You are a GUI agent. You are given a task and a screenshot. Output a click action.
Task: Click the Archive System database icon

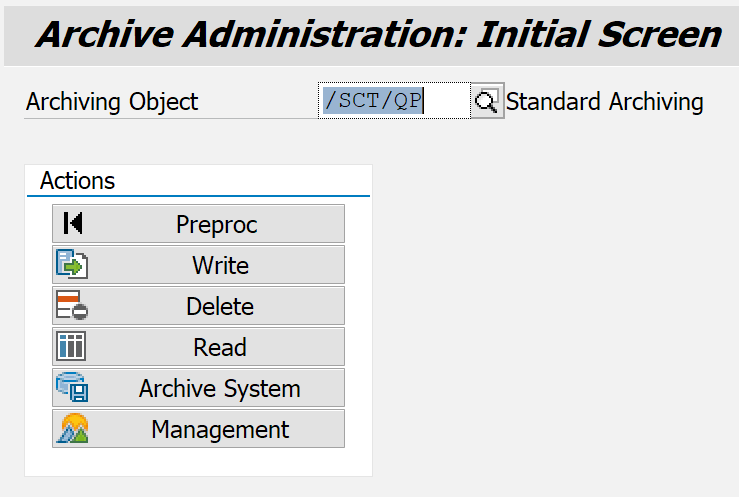point(72,388)
